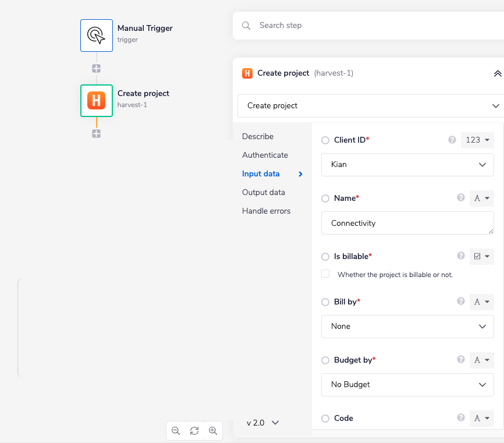The width and height of the screenshot is (504, 443).
Task: Select the Client ID radio button
Action: coord(325,140)
